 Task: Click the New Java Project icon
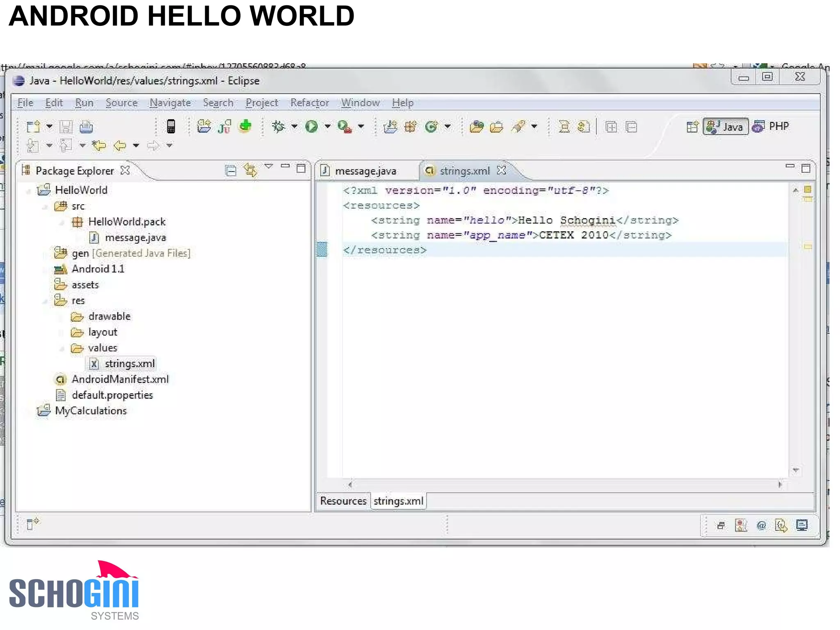pyautogui.click(x=390, y=126)
